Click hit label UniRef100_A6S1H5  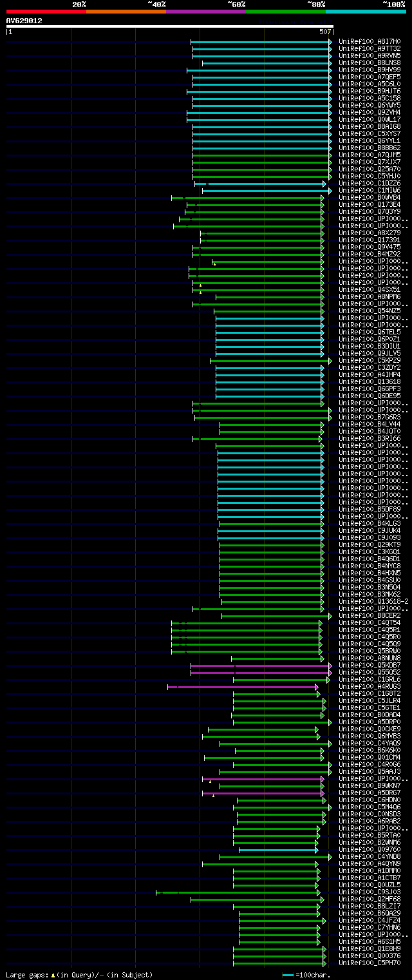tap(370, 942)
